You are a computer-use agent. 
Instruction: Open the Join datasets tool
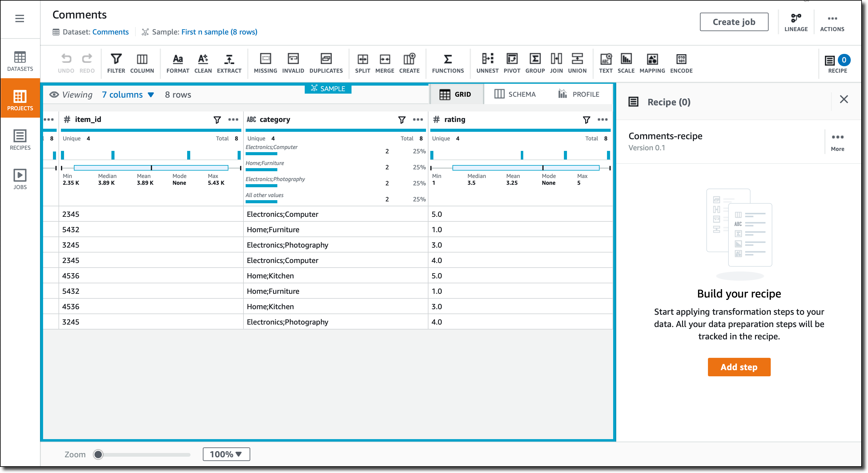[x=556, y=63]
